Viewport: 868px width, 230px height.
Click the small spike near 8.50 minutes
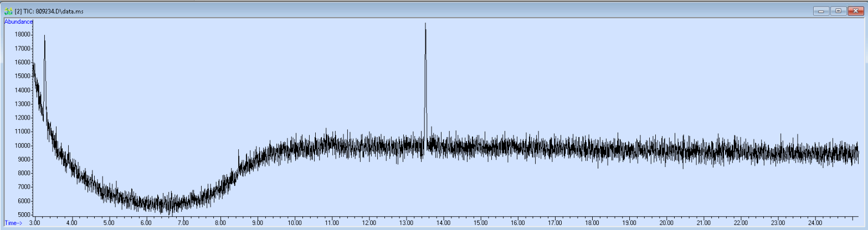coord(239,160)
